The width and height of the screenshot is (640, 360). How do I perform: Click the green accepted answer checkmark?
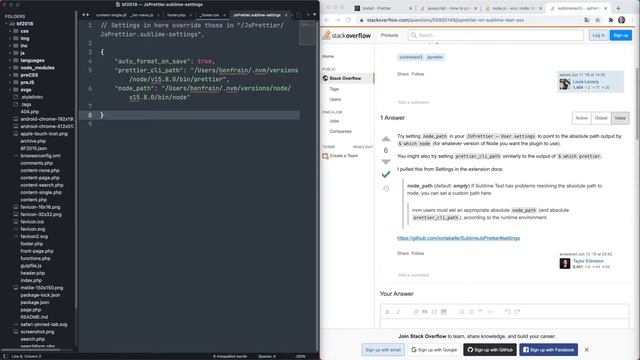pyautogui.click(x=386, y=174)
